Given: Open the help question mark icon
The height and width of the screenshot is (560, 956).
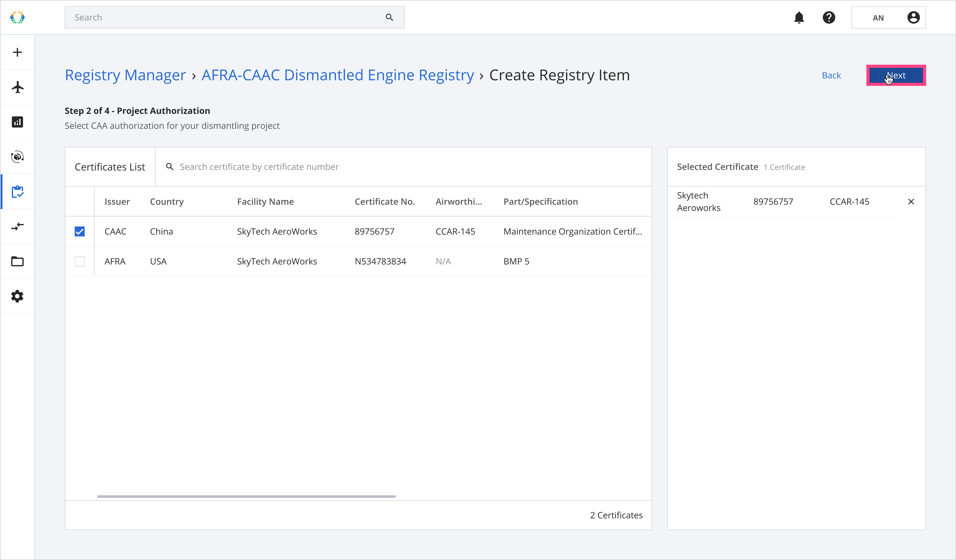Looking at the screenshot, I should 829,17.
